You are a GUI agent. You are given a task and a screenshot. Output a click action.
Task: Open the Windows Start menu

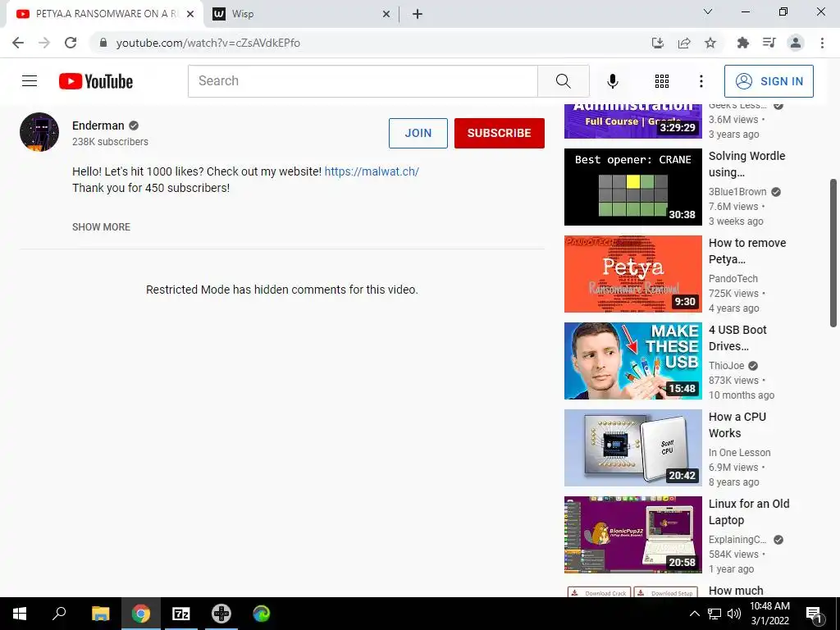click(x=20, y=614)
